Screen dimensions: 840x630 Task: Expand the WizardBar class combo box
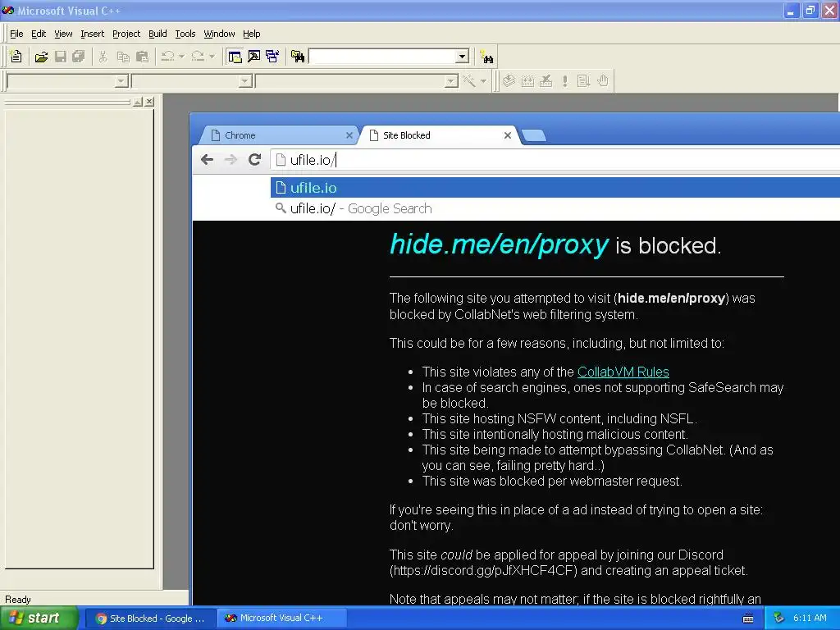121,81
